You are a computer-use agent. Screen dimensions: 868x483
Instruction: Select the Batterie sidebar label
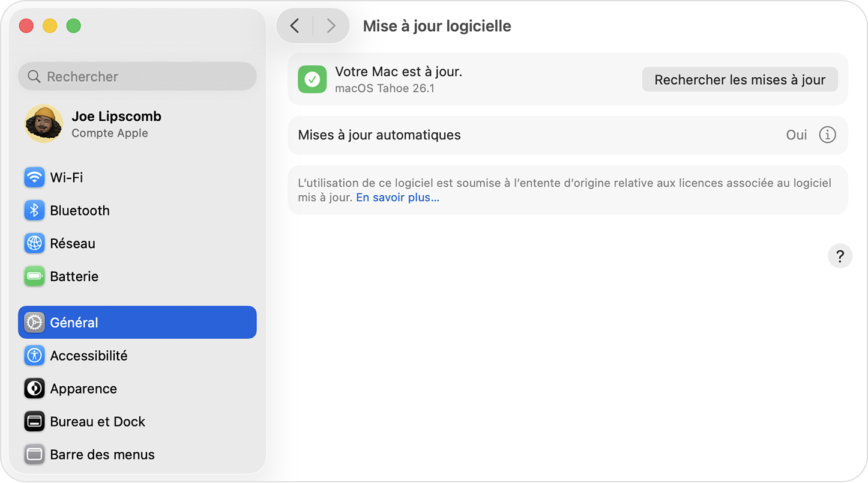tap(74, 277)
